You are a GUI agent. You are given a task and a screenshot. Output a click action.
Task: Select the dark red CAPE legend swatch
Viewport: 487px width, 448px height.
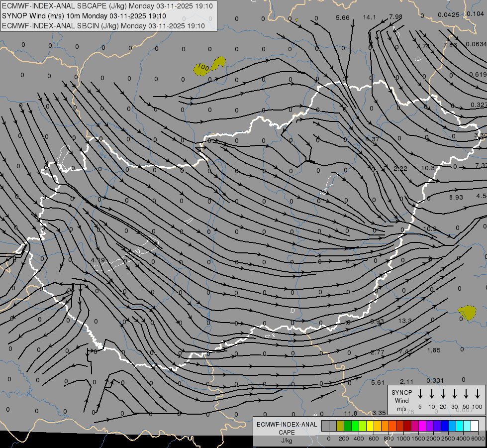pyautogui.click(x=407, y=426)
